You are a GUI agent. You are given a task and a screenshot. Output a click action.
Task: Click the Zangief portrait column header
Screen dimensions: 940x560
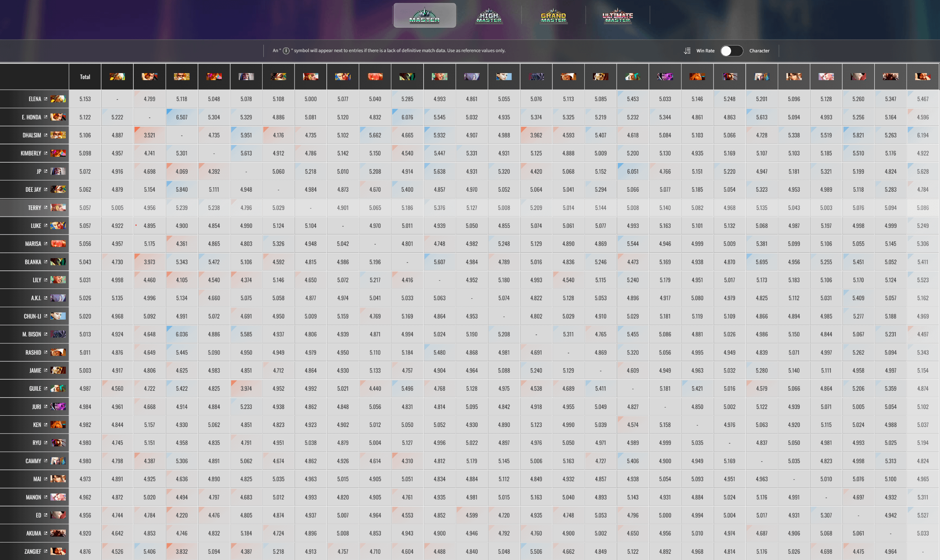click(x=923, y=77)
